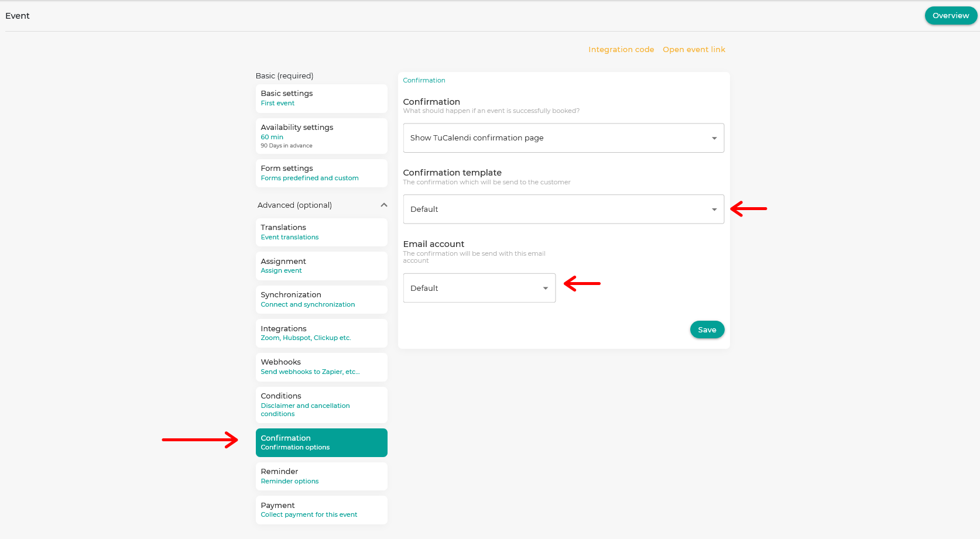Open Availability settings

321,135
